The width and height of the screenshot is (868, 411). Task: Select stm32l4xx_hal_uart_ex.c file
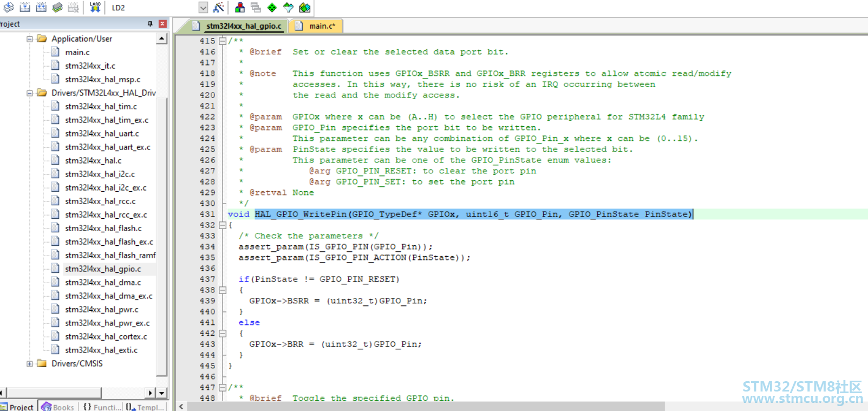point(108,147)
